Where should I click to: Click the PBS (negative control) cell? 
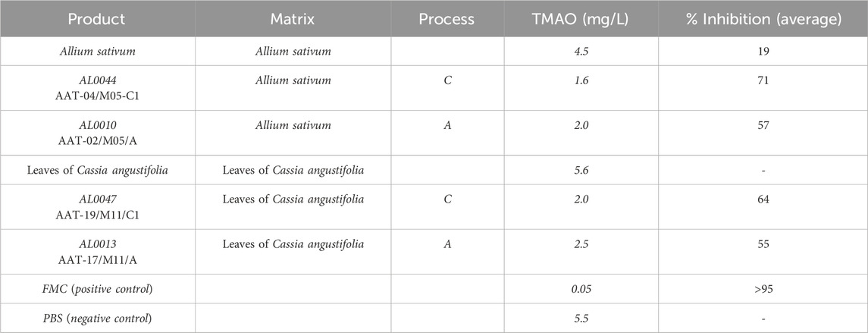(x=98, y=318)
